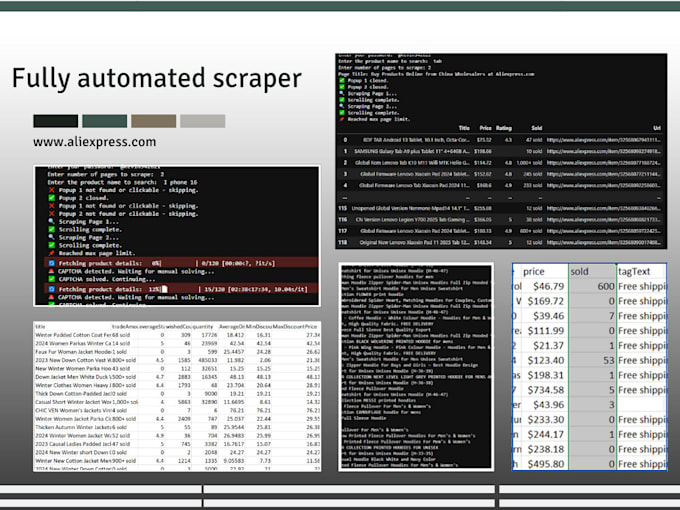Image resolution: width=680 pixels, height=510 pixels.
Task: Click the 'Rating' column header in results table
Action: [x=504, y=128]
